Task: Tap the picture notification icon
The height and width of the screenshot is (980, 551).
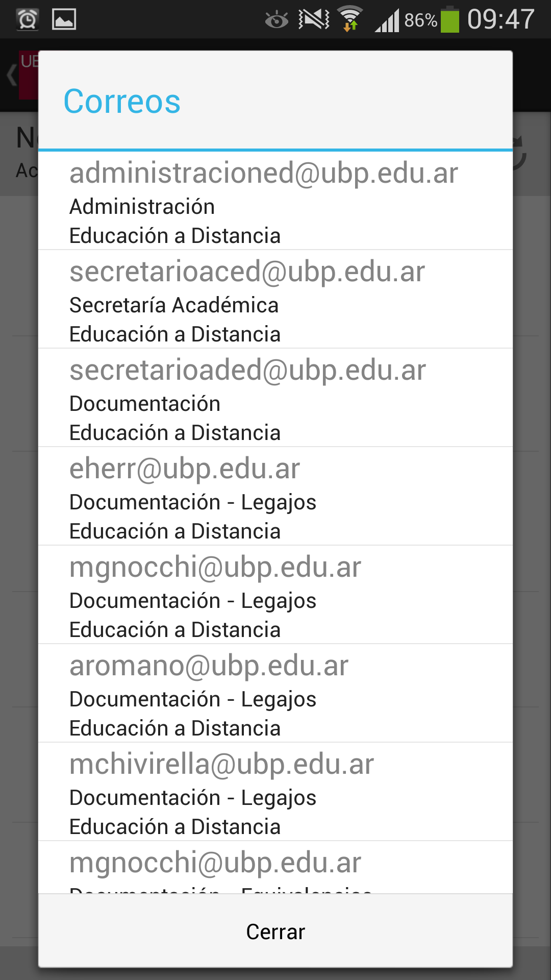Action: tap(64, 20)
